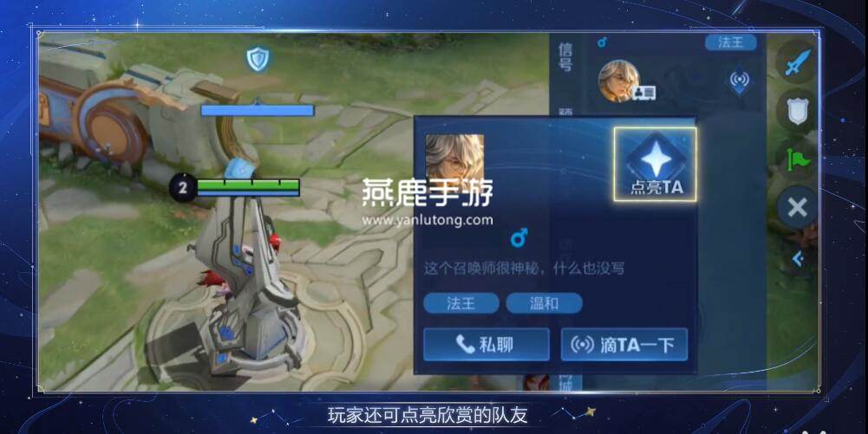Click the 私聊 private chat button

486,345
